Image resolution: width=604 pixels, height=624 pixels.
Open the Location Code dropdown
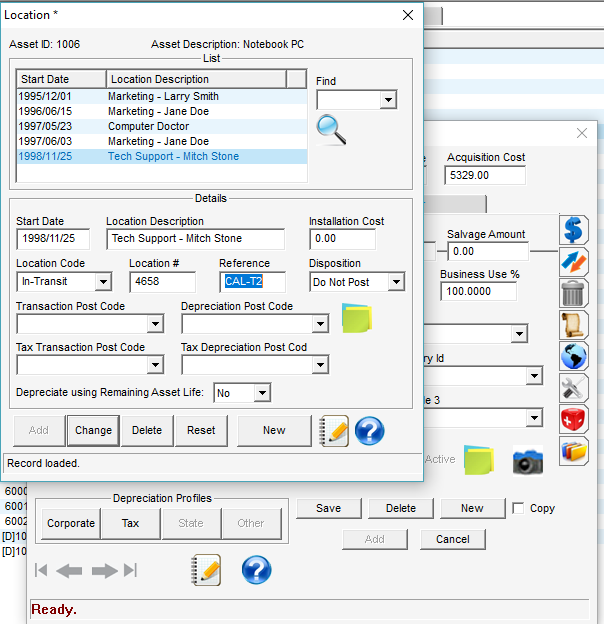103,282
